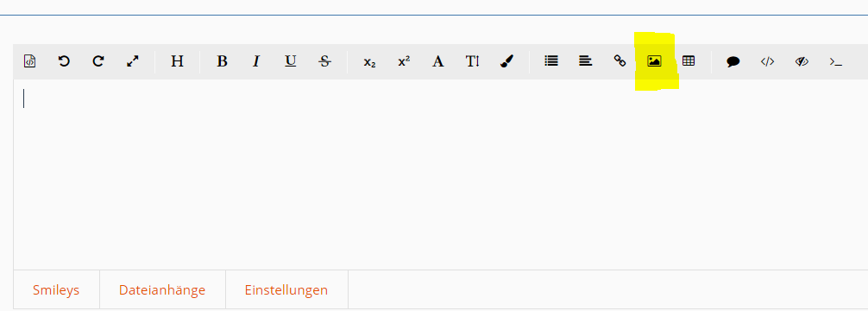
Task: Toggle italic formatting
Action: click(255, 61)
